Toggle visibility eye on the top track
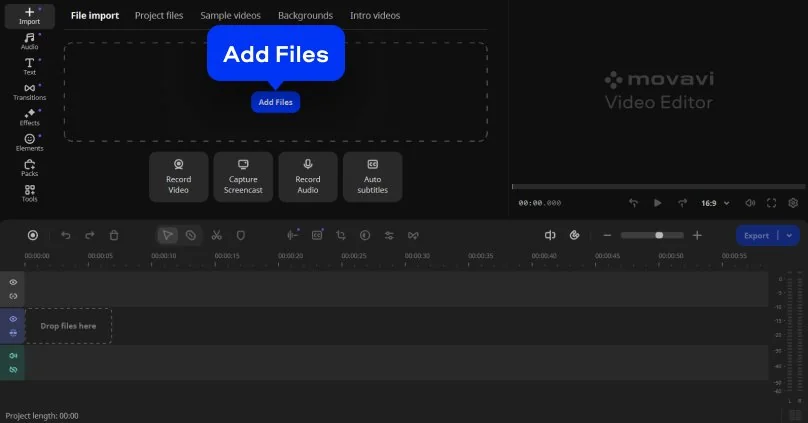The height and width of the screenshot is (423, 808). (x=13, y=283)
